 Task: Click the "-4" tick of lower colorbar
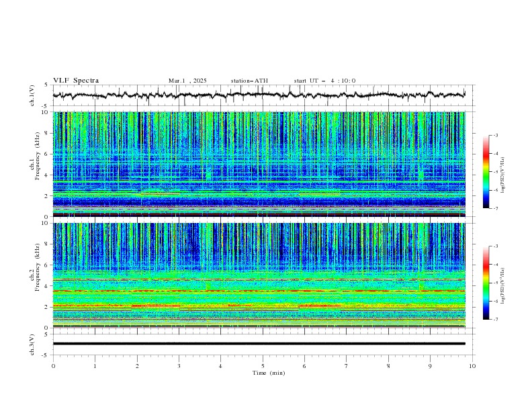[x=495, y=265]
